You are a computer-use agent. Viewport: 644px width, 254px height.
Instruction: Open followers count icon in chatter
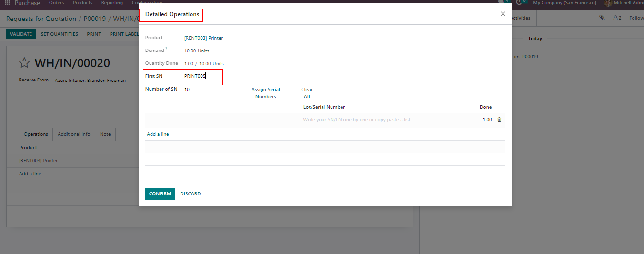pyautogui.click(x=617, y=18)
